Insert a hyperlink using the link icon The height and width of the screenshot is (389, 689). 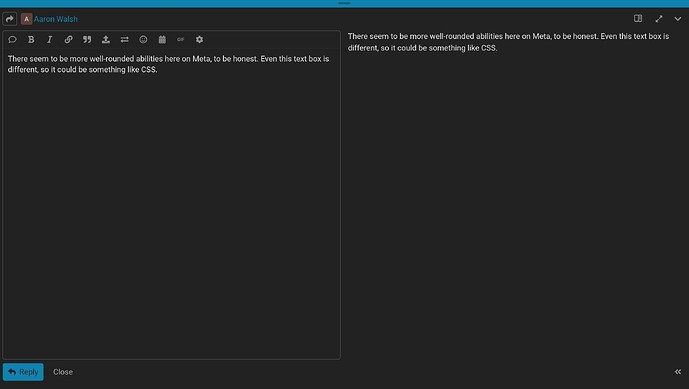[69, 40]
